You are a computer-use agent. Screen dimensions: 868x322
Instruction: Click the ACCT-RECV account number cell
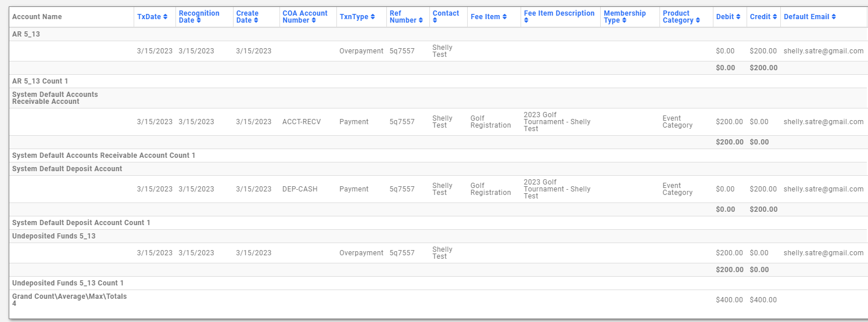coord(302,122)
